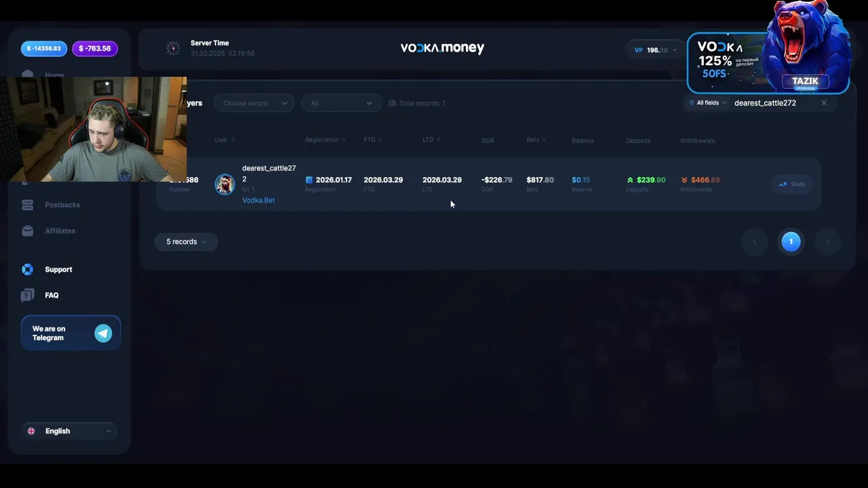Click the Total records: 1 label

[x=422, y=103]
